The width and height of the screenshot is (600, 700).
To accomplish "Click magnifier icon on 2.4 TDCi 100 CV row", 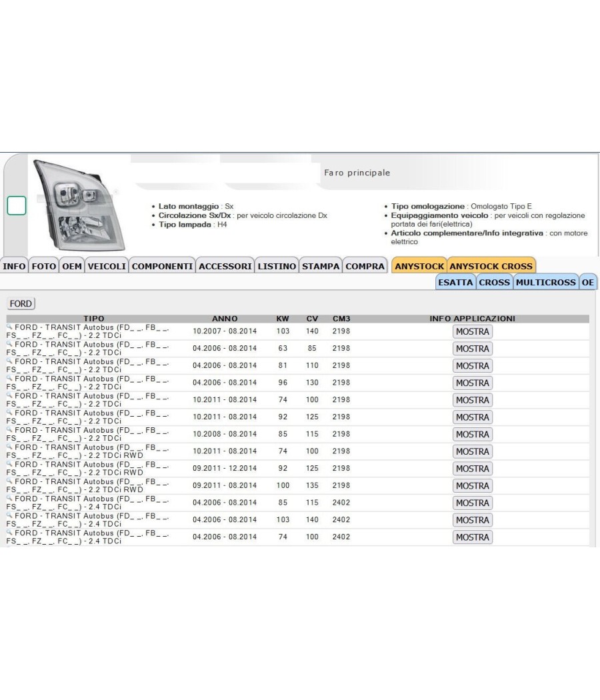I will (x=9, y=532).
